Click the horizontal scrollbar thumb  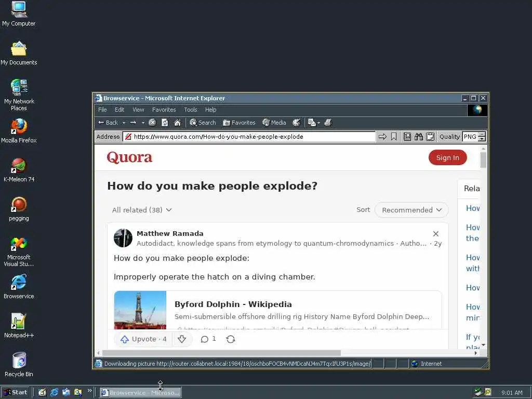(221, 353)
